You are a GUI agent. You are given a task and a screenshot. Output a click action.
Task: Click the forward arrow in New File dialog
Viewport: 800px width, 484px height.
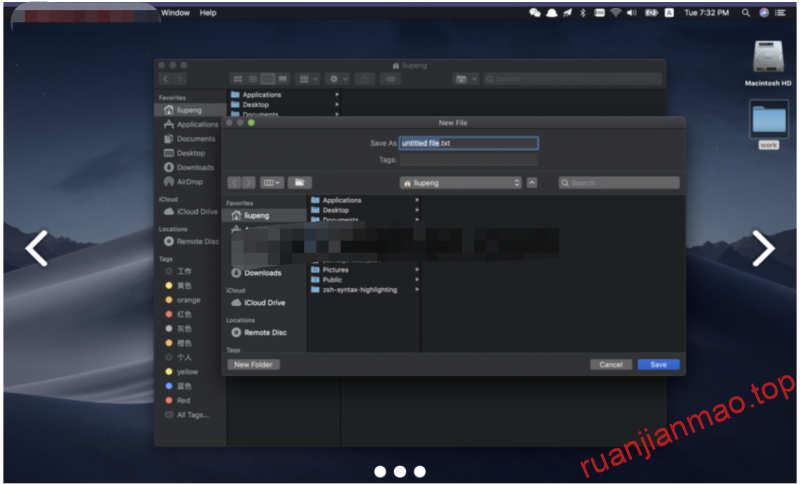coord(248,183)
